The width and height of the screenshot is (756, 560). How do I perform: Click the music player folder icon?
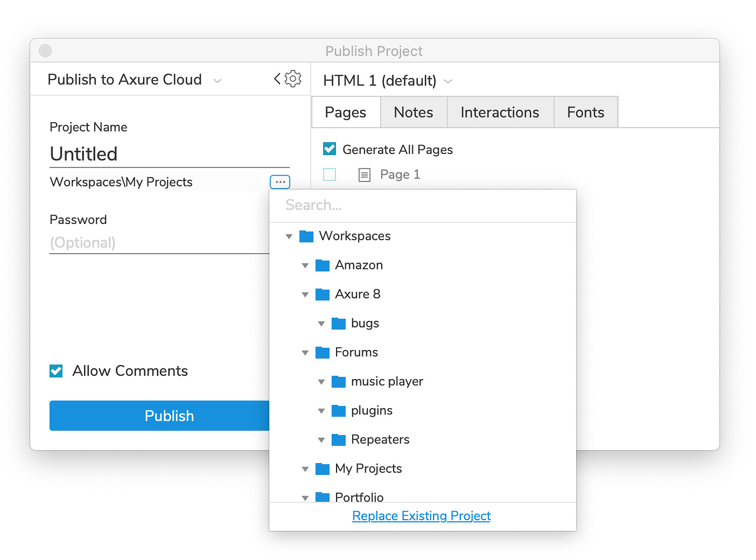pos(339,381)
